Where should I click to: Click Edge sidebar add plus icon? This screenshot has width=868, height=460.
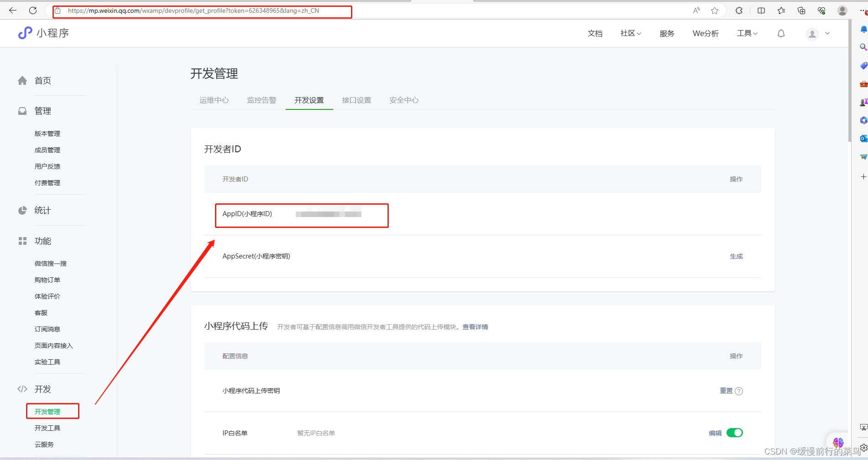[x=863, y=176]
